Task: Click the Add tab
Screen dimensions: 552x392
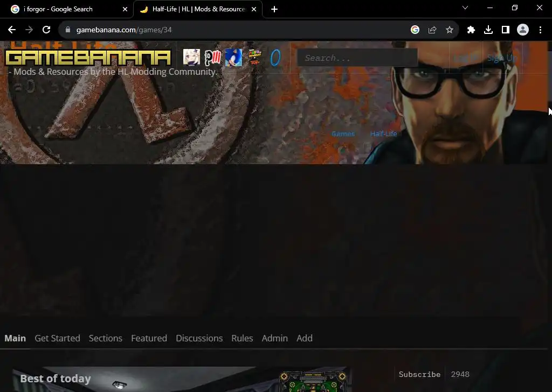Action: coord(305,338)
